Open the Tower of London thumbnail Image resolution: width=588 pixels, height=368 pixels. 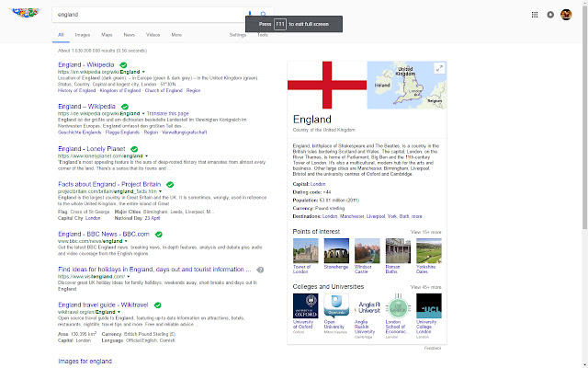305,250
